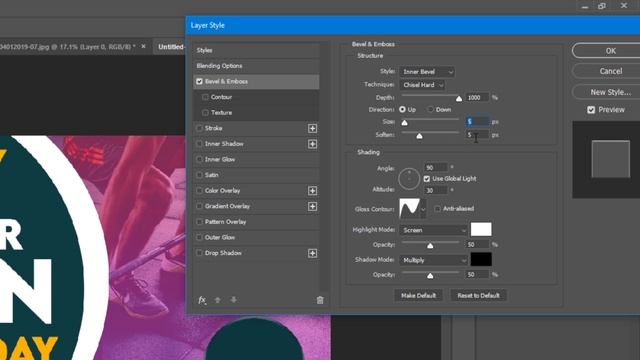The height and width of the screenshot is (360, 640).
Task: Enable the Drop Shadow checkbox
Action: (199, 253)
